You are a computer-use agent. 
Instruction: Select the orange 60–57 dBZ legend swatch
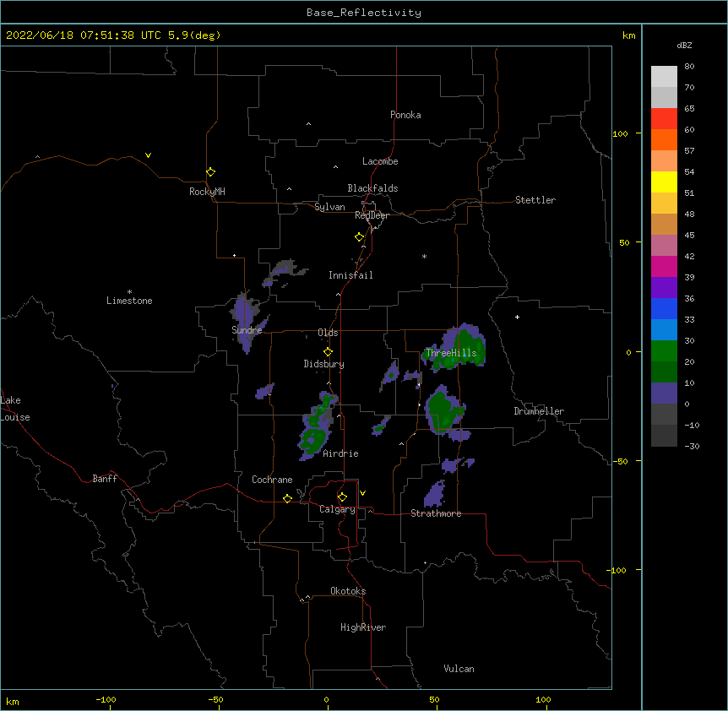click(x=664, y=139)
